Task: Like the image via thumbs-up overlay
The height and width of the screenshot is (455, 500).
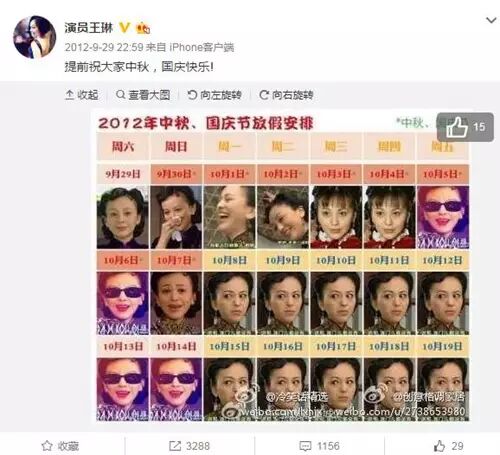Action: [x=465, y=127]
